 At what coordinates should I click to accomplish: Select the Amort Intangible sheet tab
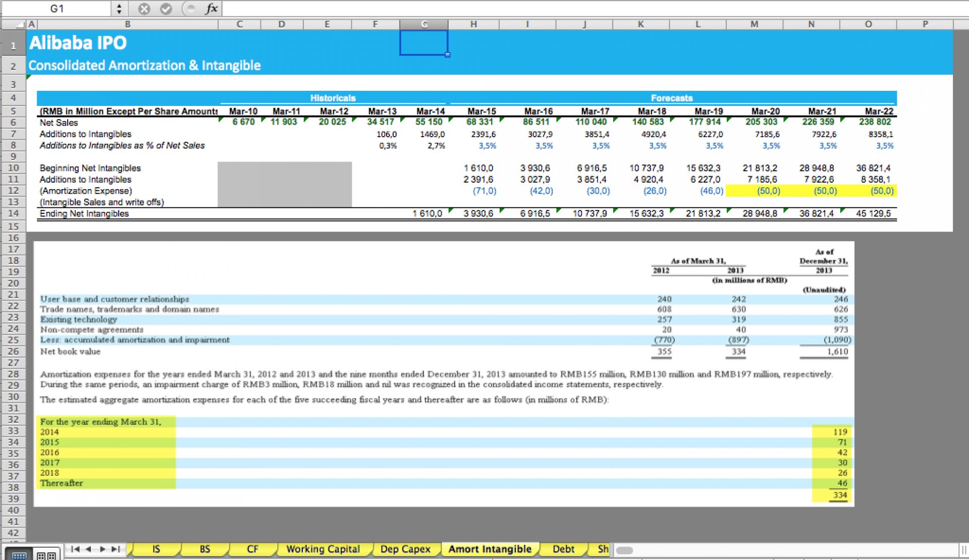[490, 549]
